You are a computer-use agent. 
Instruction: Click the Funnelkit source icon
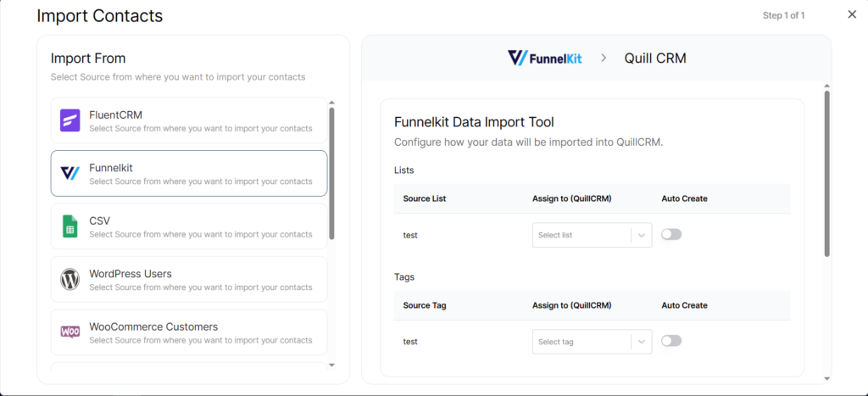click(70, 173)
